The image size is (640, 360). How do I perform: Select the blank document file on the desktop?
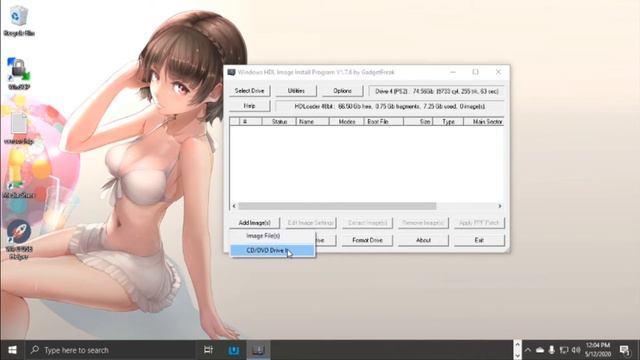(x=18, y=127)
